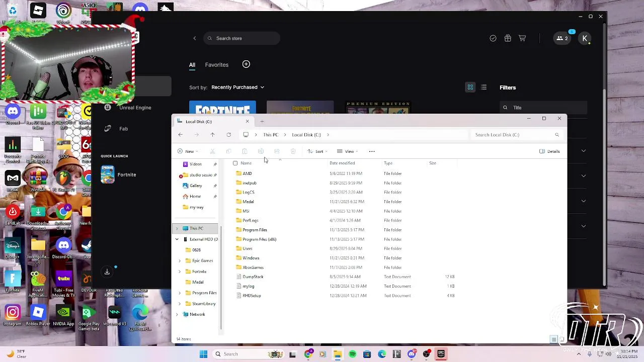Image resolution: width=644 pixels, height=362 pixels.
Task: Expand the This PC tree node
Action: [x=177, y=228]
